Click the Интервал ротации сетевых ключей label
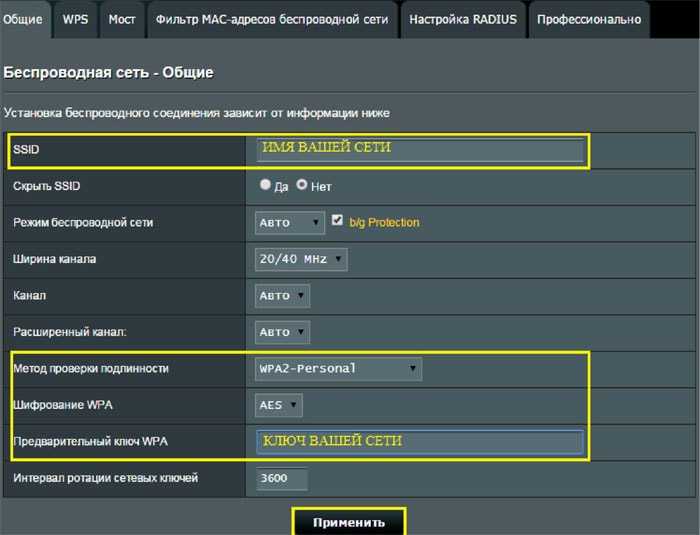The width and height of the screenshot is (700, 535). click(105, 478)
